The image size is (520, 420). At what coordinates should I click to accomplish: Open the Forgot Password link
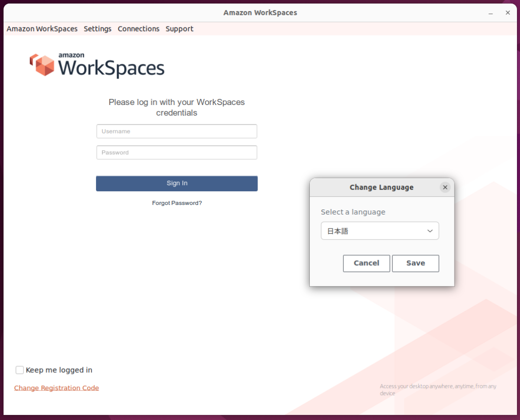(x=176, y=202)
